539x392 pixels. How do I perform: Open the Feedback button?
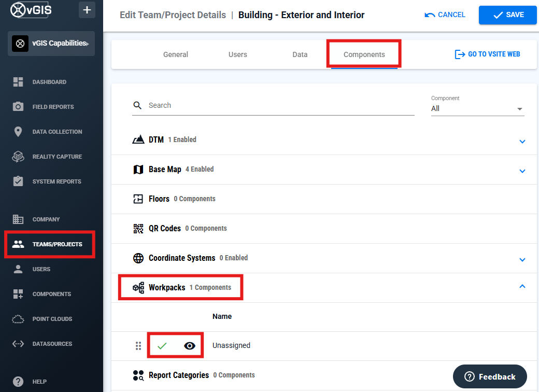[490, 376]
